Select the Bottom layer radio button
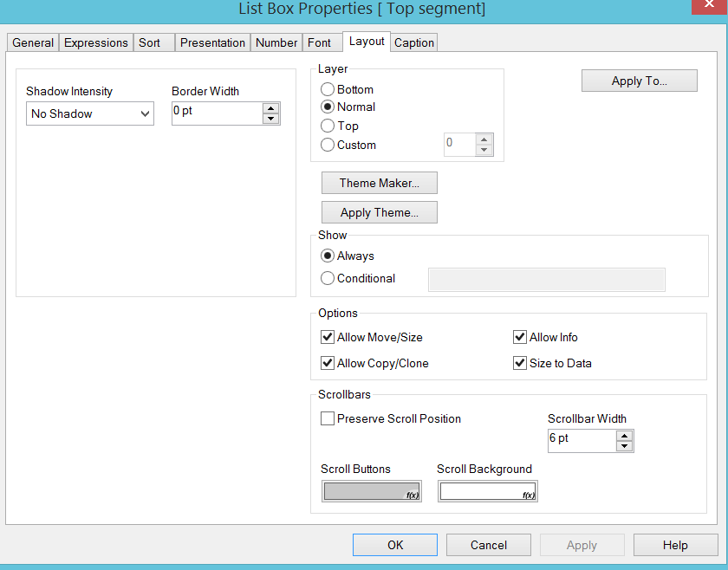 328,89
